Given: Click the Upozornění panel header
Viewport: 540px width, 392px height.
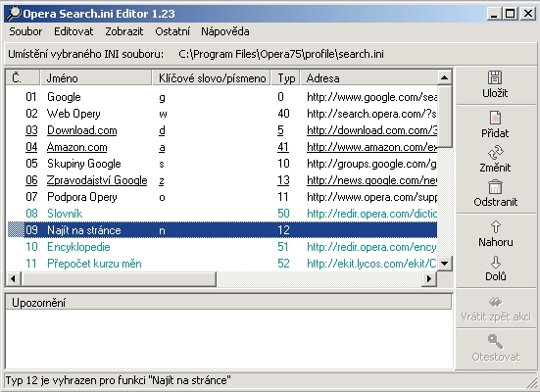Looking at the screenshot, I should tap(228, 303).
